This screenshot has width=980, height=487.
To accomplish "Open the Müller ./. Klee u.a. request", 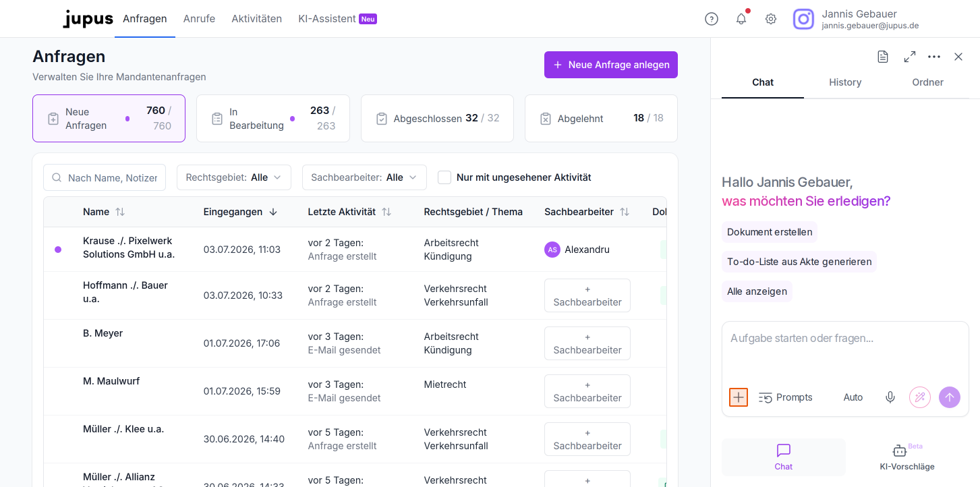I will click(123, 429).
